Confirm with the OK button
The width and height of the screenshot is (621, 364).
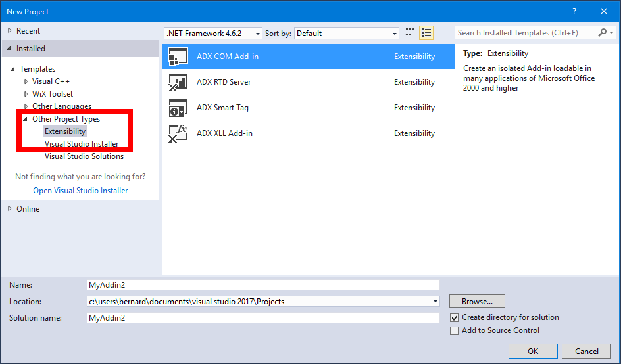click(533, 352)
